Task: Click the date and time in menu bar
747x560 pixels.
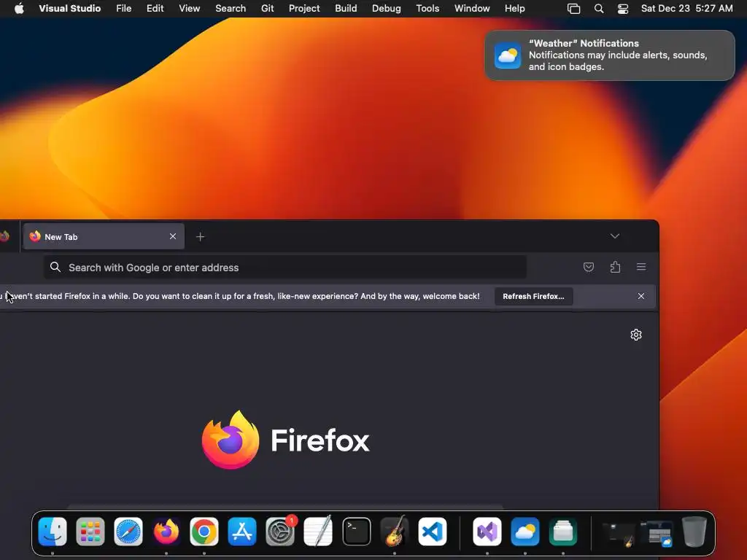Action: pos(687,9)
